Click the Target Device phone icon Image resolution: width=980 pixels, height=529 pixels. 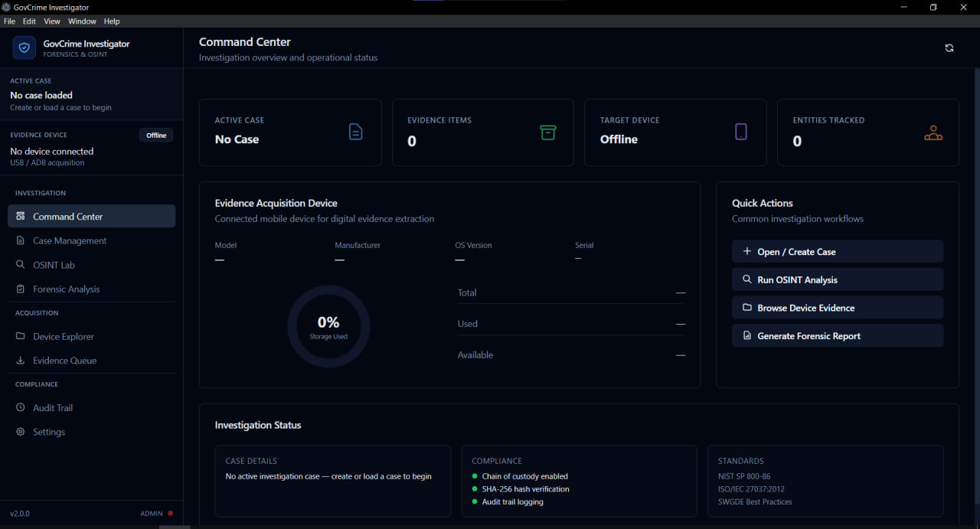741,132
